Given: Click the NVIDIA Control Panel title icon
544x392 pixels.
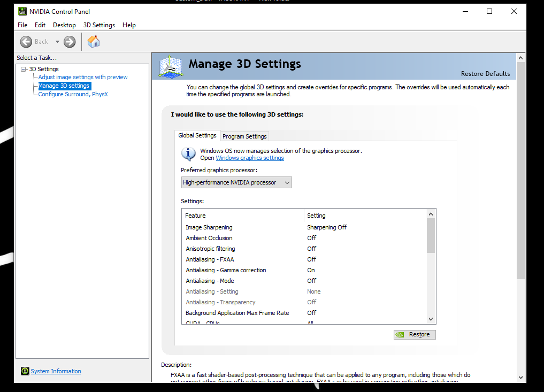Looking at the screenshot, I should (22, 11).
